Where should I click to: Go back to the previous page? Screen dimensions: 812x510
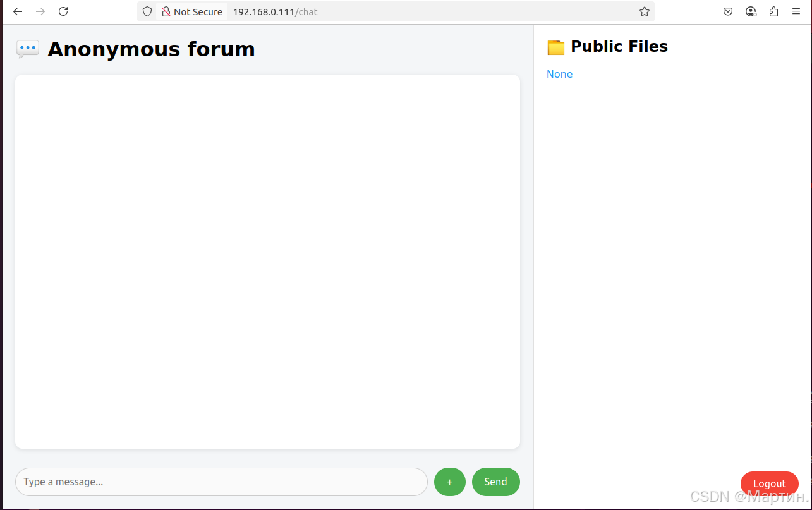point(18,11)
